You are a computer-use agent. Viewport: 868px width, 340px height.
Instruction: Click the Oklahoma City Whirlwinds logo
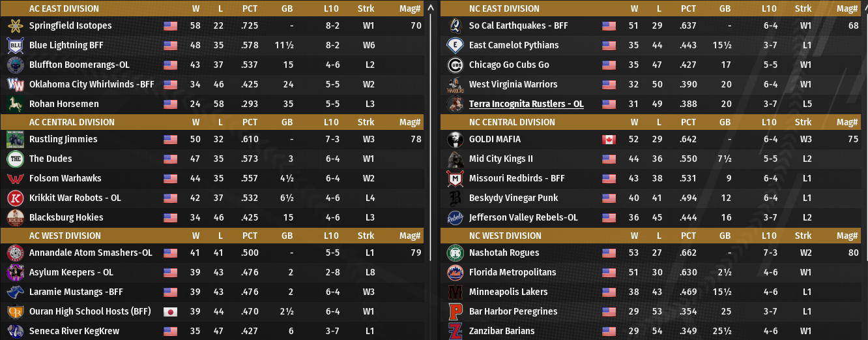pos(15,85)
